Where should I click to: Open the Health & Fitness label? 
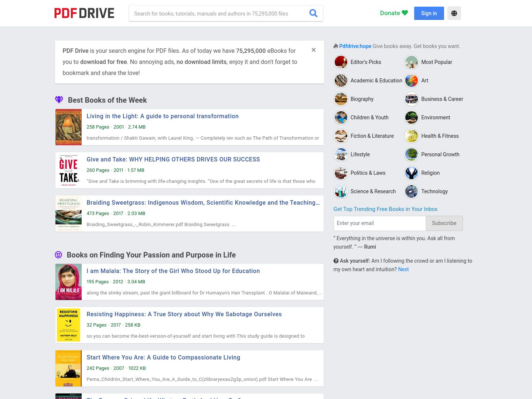click(x=440, y=136)
